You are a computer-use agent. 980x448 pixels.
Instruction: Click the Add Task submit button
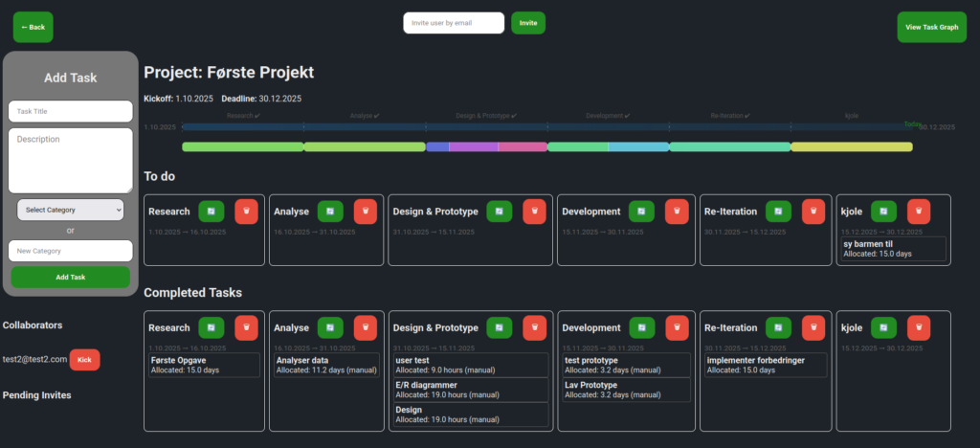pos(71,278)
